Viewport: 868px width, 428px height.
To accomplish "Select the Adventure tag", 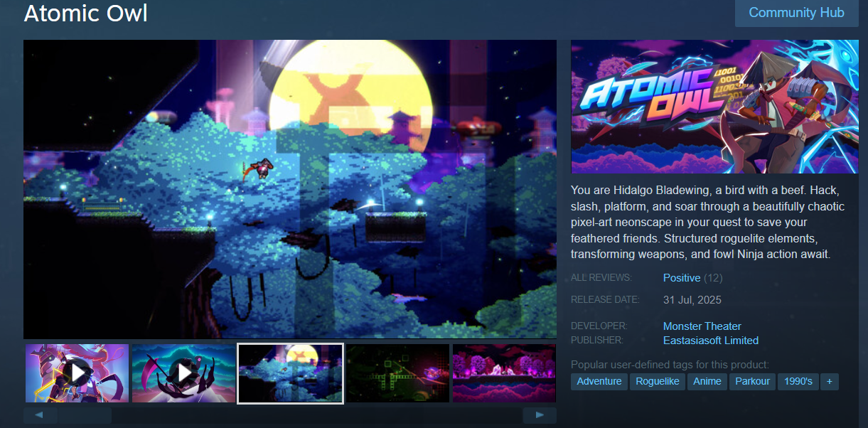I will pyautogui.click(x=599, y=382).
